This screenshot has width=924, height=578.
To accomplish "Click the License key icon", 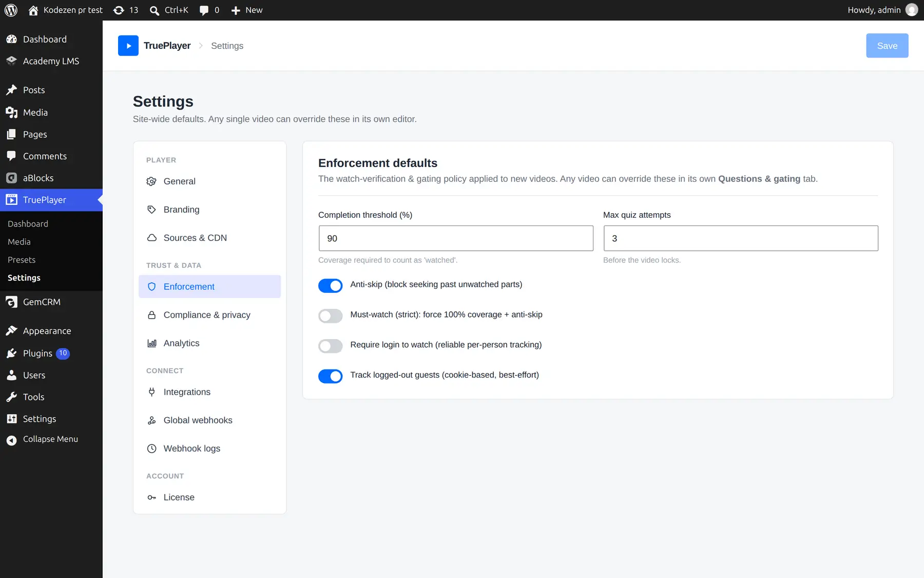I will tap(151, 497).
